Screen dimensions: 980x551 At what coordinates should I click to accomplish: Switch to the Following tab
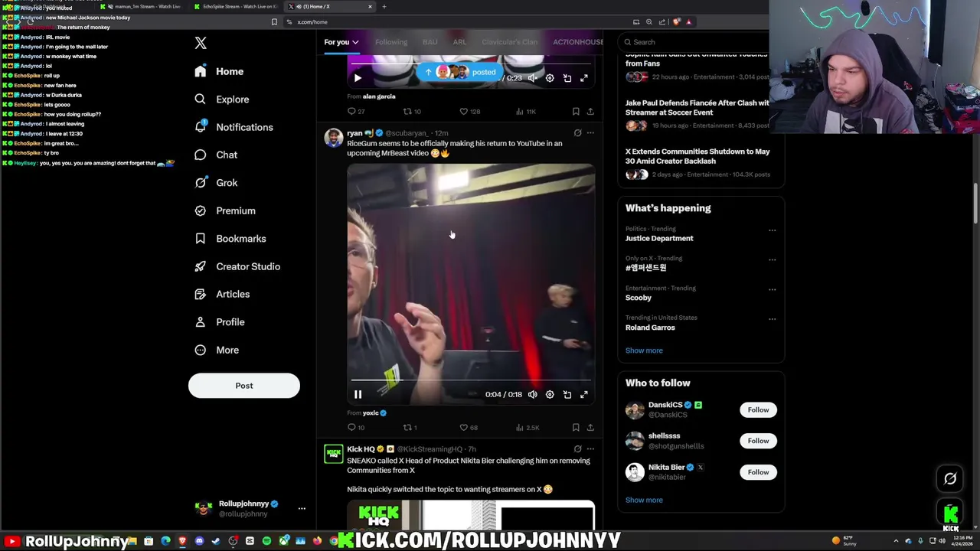[391, 42]
